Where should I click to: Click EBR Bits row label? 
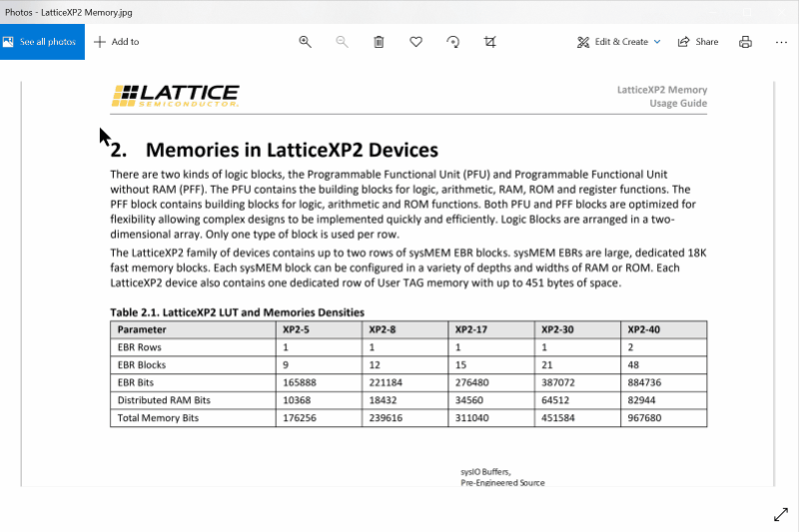pos(136,383)
